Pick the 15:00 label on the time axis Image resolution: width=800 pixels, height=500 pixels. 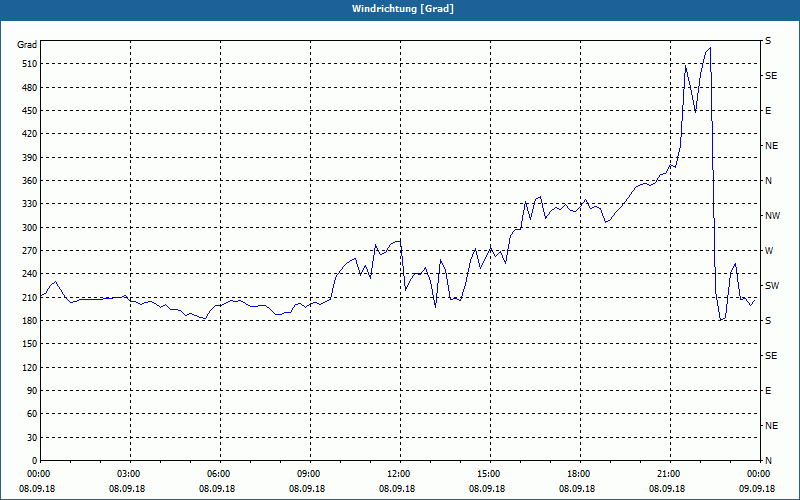coord(488,473)
